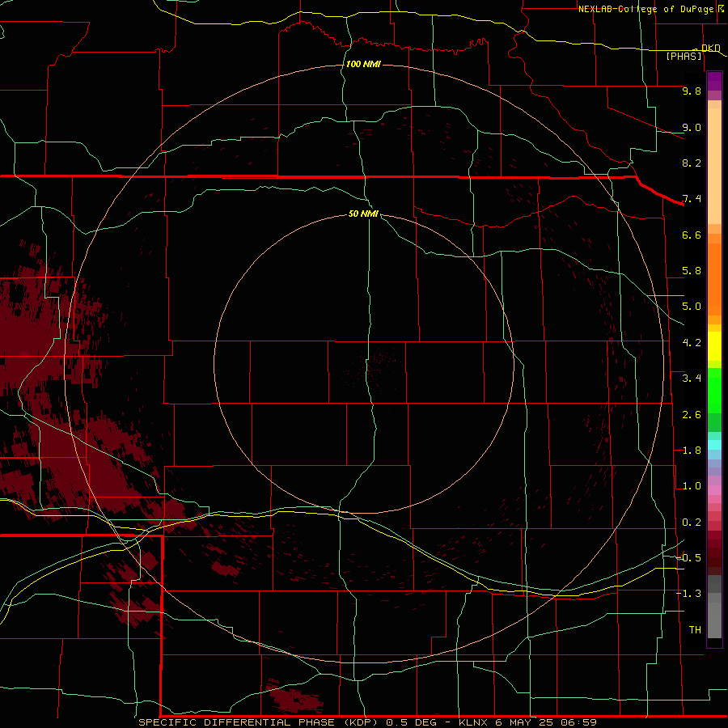Pick the pink band in the color bar
This screenshot has height=728, width=728.
[x=714, y=490]
